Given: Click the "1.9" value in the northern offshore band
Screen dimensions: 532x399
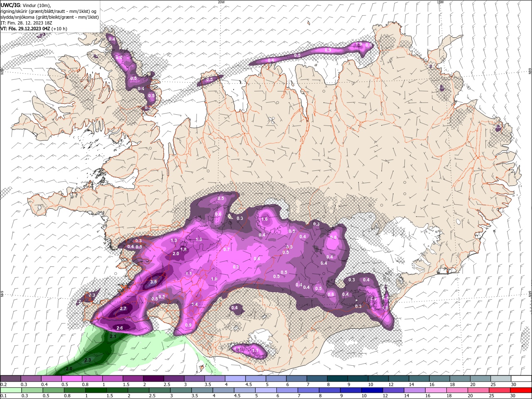Looking at the screenshot, I should click(359, 44).
